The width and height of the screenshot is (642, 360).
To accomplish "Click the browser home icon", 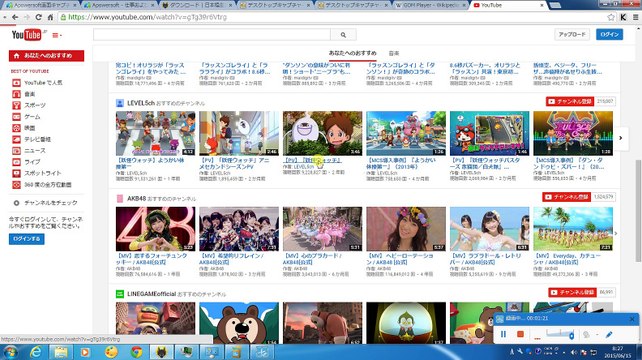I will [x=50, y=17].
